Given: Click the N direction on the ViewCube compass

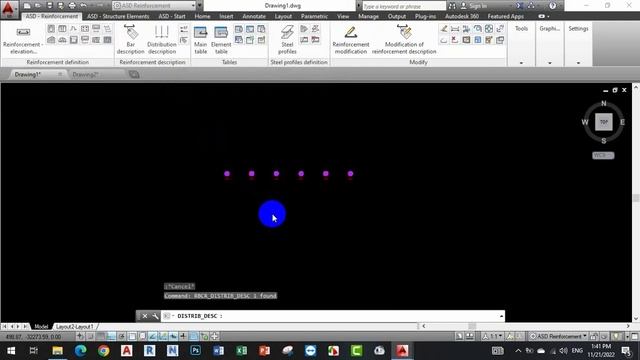Looking at the screenshot, I should pos(604,103).
